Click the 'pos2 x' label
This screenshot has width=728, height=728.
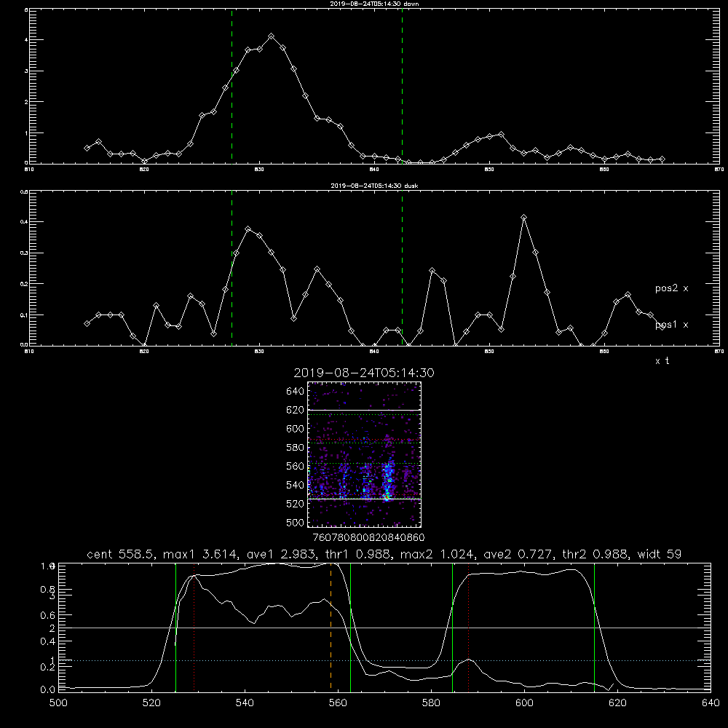click(x=671, y=288)
